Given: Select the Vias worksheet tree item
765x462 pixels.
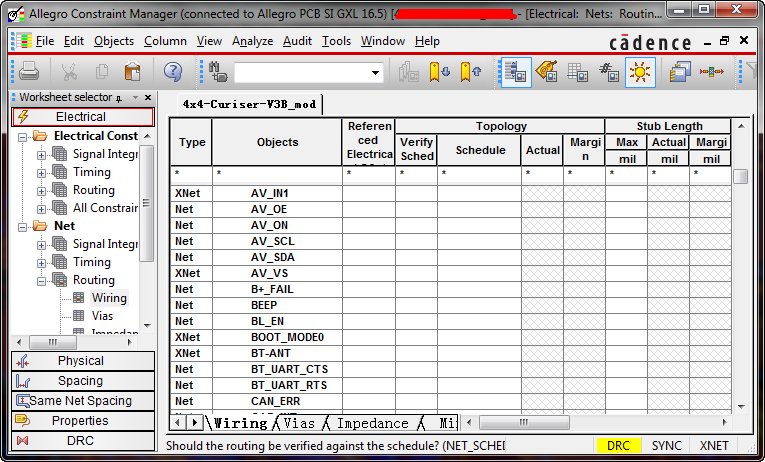Looking at the screenshot, I should point(102,316).
